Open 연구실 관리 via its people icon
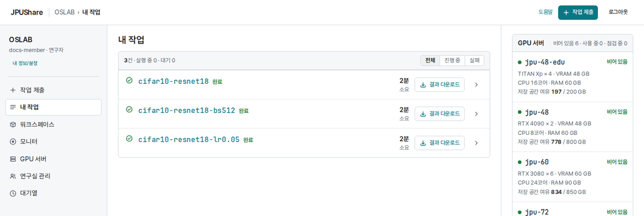This screenshot has width=644, height=216. coord(13,176)
